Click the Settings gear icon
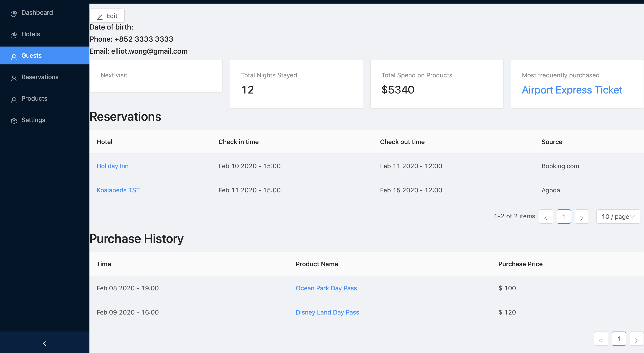Image resolution: width=644 pixels, height=353 pixels. tap(14, 121)
